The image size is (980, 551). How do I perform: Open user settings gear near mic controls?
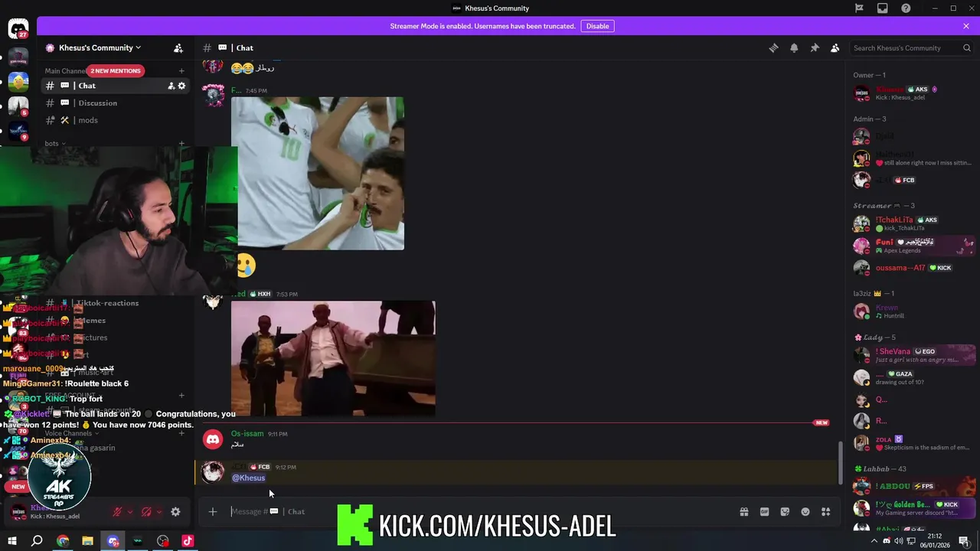coord(175,512)
